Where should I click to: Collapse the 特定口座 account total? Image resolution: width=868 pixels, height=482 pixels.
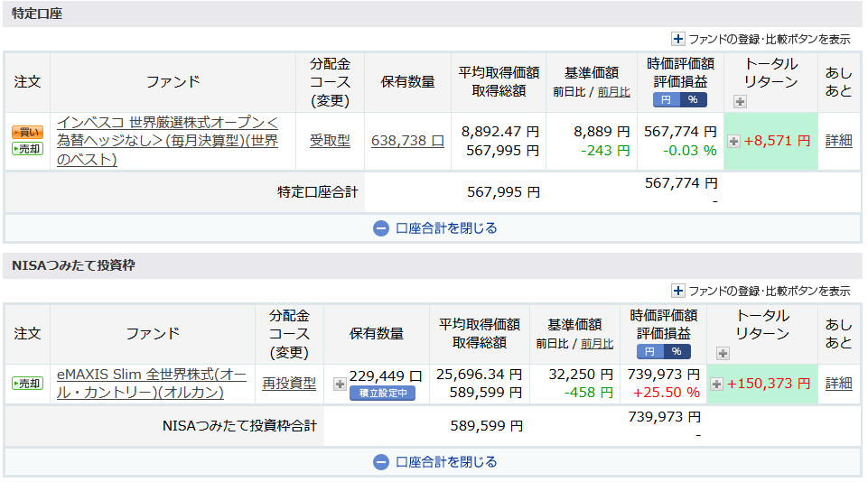click(435, 228)
